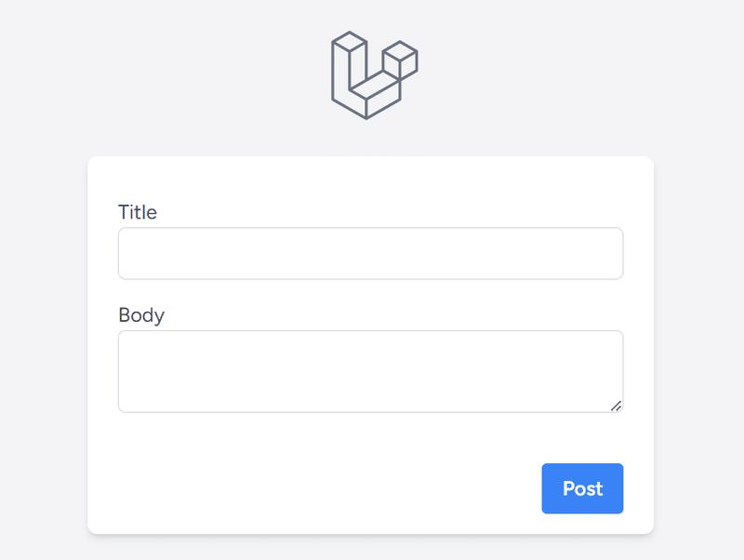Activate the text area below Body label
Screen dimensions: 744x560
tap(370, 371)
